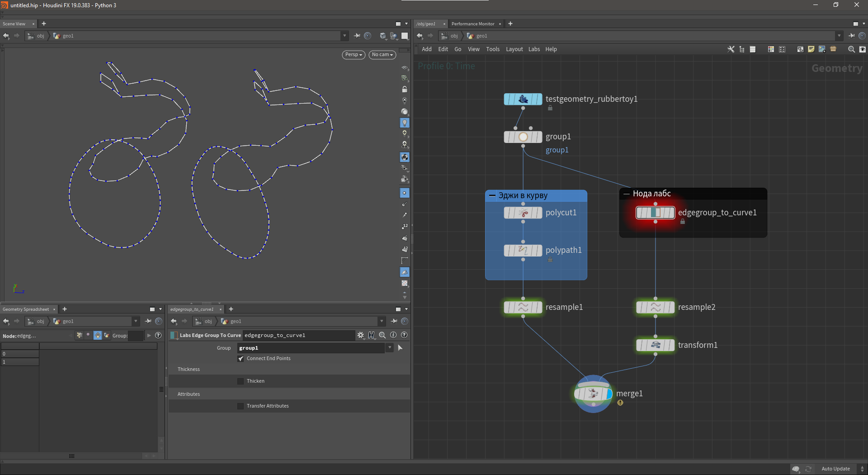This screenshot has width=868, height=475.
Task: Enable the Thicken checkbox
Action: click(x=241, y=381)
